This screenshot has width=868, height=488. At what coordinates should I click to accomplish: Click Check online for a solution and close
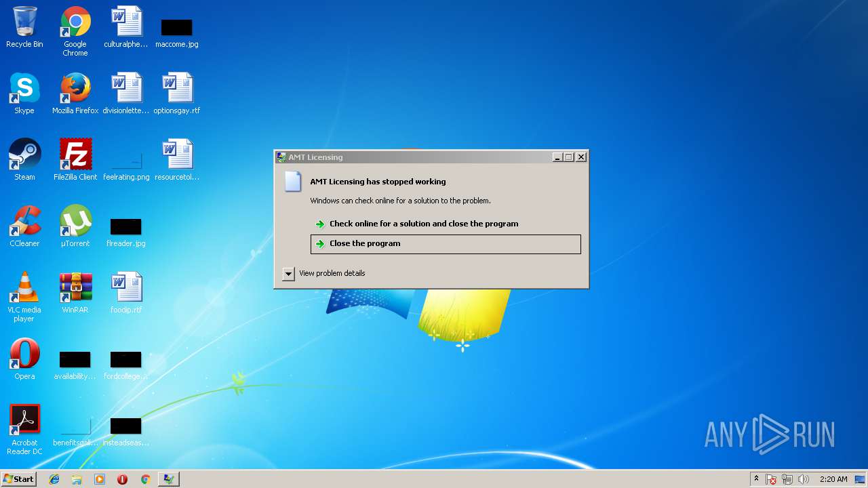tap(446, 224)
